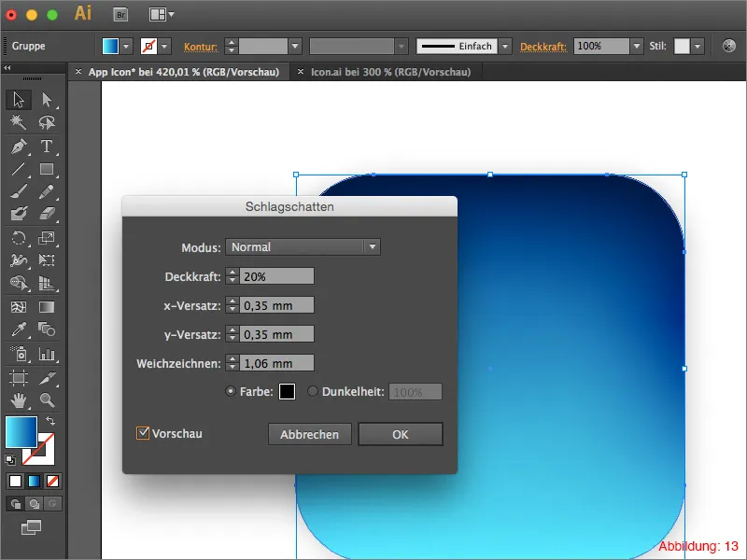The width and height of the screenshot is (747, 560).
Task: Select the Pencil tool
Action: pos(47,191)
